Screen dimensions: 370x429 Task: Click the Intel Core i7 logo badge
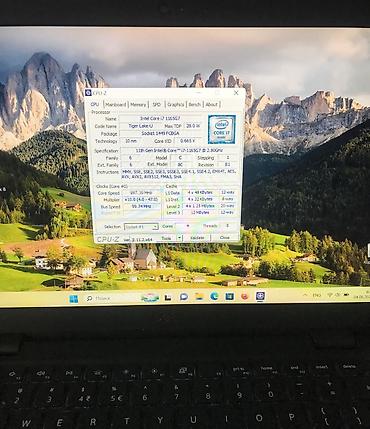point(222,129)
